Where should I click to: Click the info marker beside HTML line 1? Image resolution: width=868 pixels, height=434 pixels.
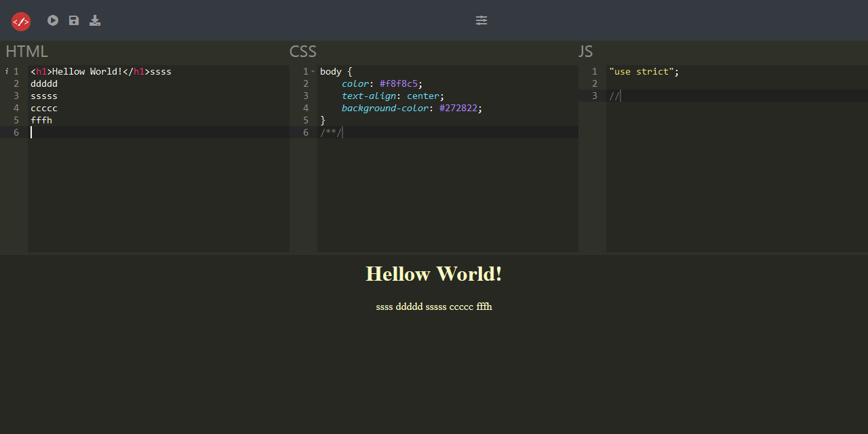pos(7,71)
